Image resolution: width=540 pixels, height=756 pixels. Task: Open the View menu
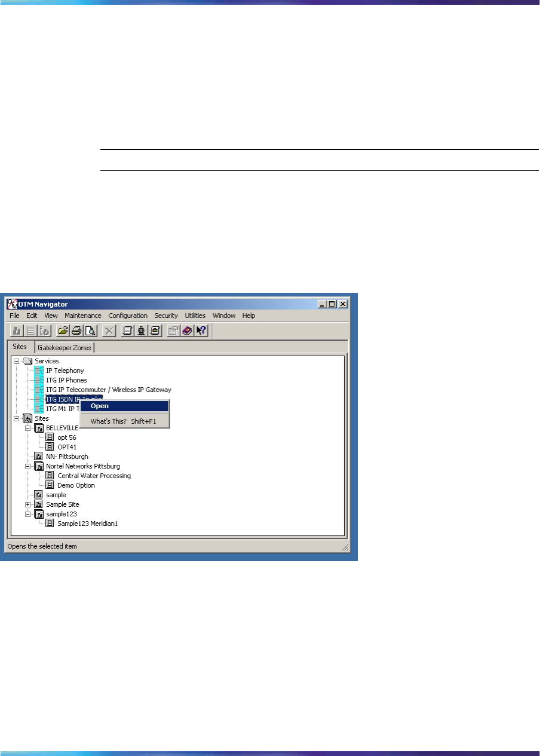(x=51, y=316)
